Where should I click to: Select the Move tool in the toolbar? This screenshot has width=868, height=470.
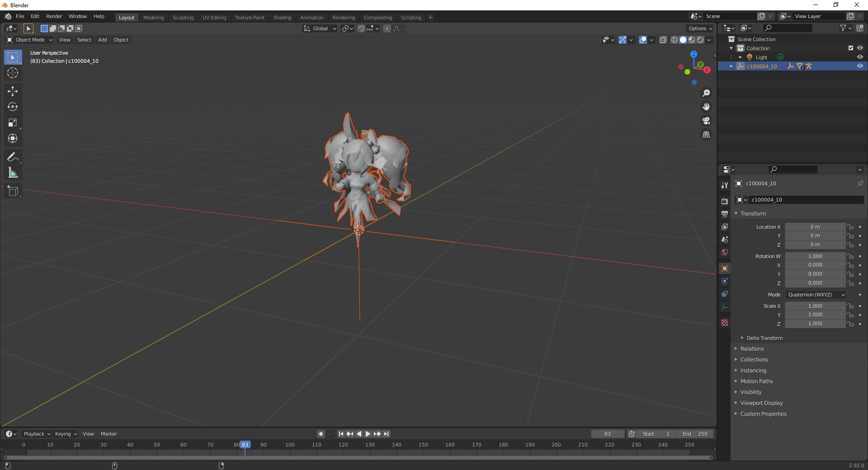[13, 91]
